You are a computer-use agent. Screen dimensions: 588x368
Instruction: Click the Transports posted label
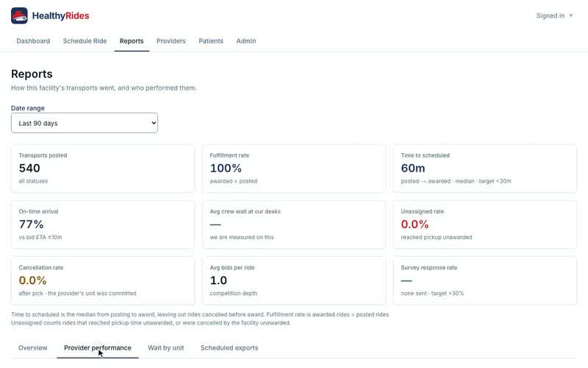point(43,155)
